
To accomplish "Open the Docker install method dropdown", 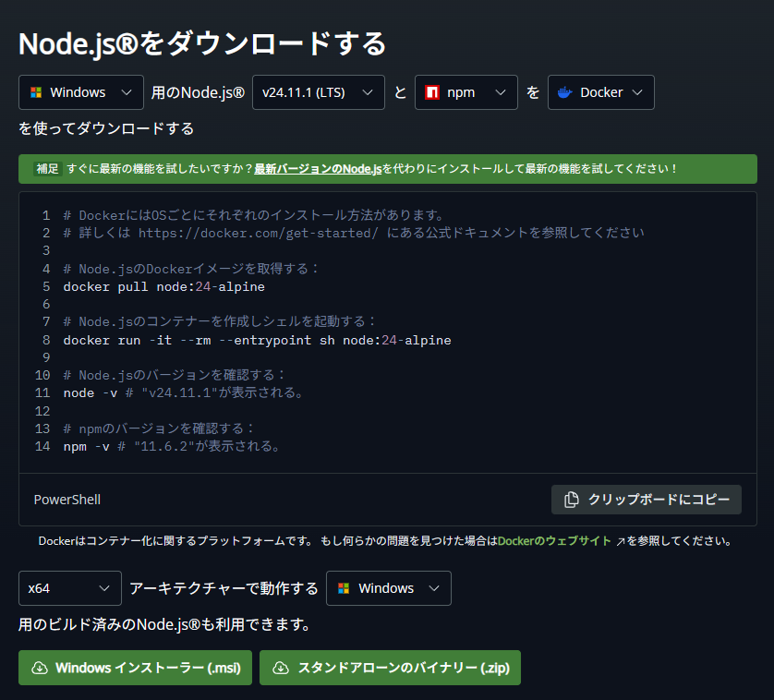I will (x=600, y=92).
